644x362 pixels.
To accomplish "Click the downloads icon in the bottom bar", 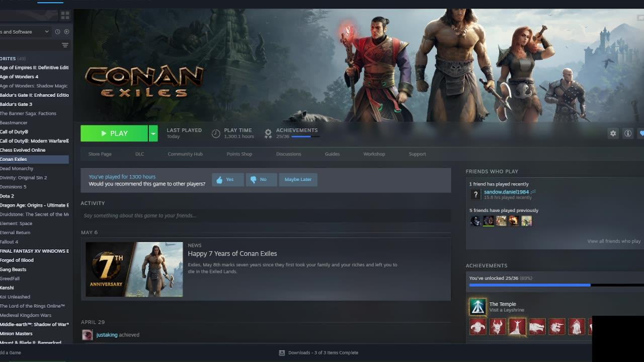I will (x=282, y=353).
